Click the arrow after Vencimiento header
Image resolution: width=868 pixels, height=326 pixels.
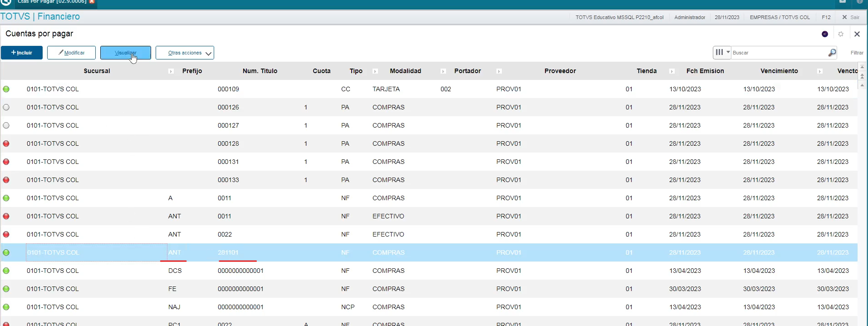click(820, 71)
